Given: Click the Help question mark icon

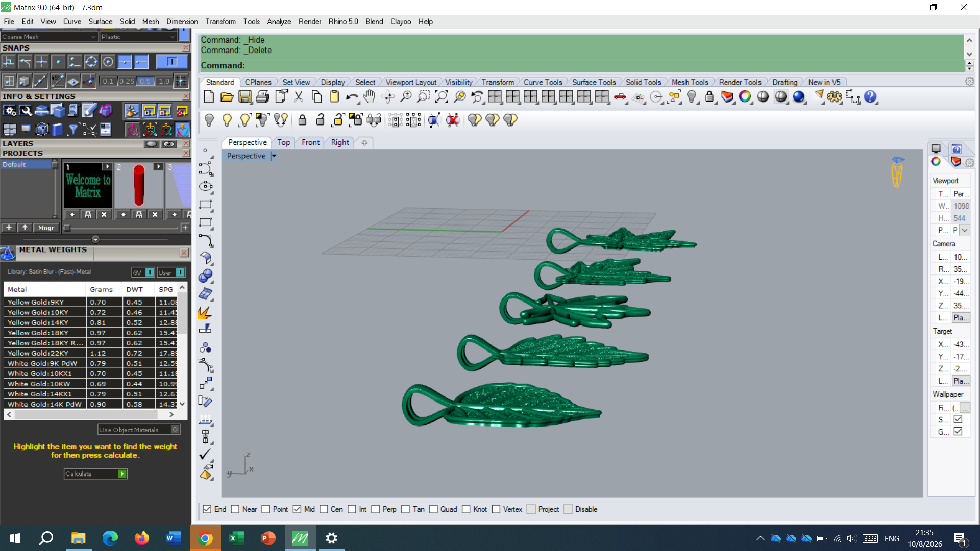Looking at the screenshot, I should point(871,97).
